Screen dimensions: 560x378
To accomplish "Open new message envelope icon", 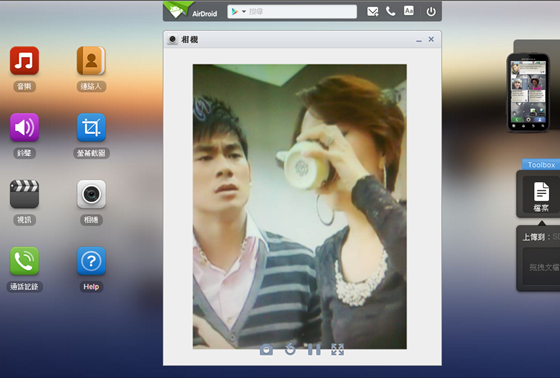I will click(372, 11).
